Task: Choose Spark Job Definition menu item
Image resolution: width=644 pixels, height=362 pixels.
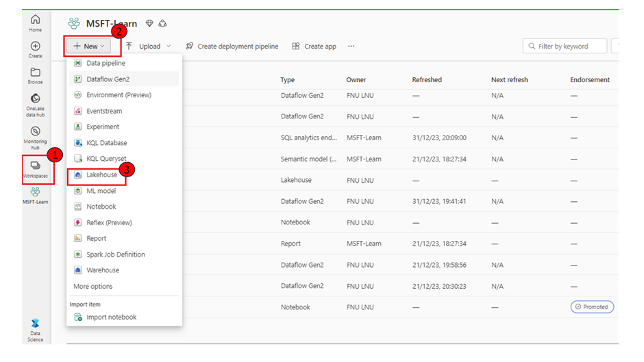Action: (124, 254)
